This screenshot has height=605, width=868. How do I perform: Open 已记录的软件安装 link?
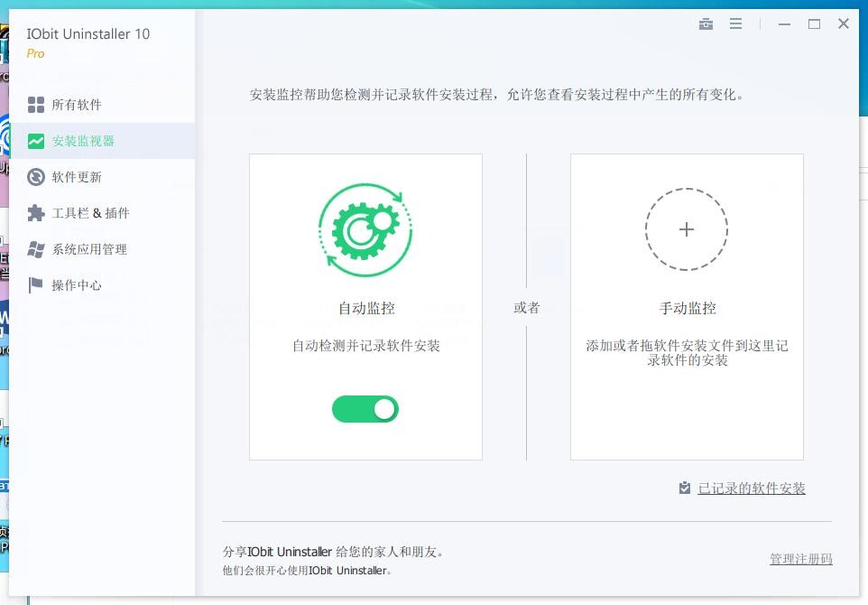click(751, 489)
